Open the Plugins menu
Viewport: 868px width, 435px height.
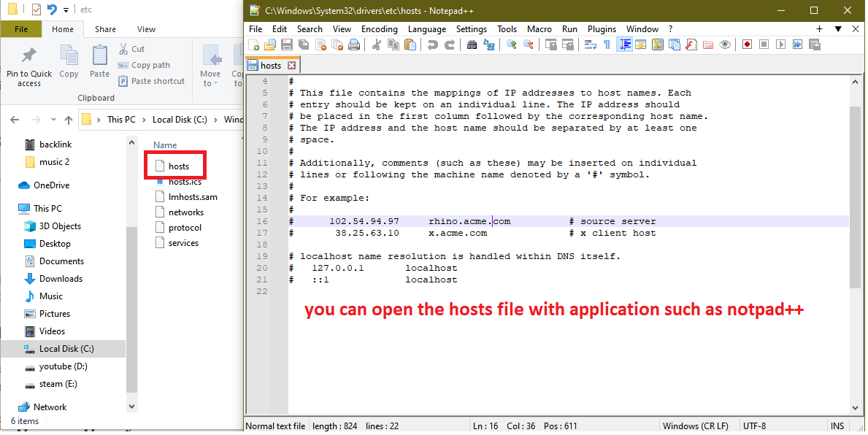tap(602, 29)
